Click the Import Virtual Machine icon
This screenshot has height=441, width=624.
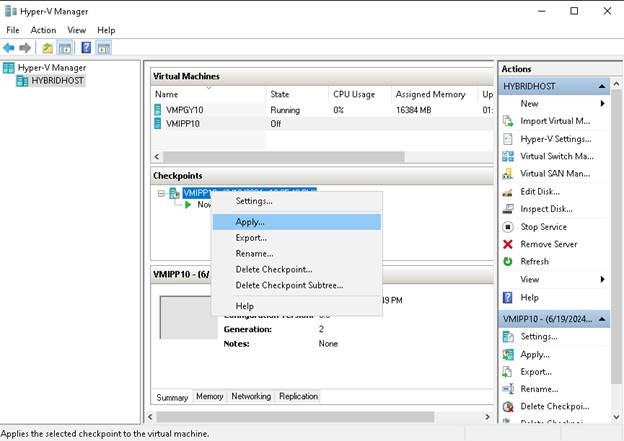(x=508, y=121)
